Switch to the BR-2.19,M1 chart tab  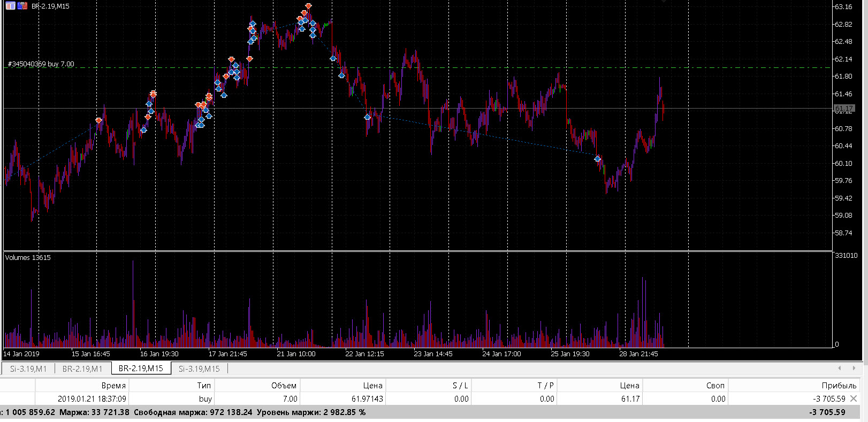pos(82,369)
